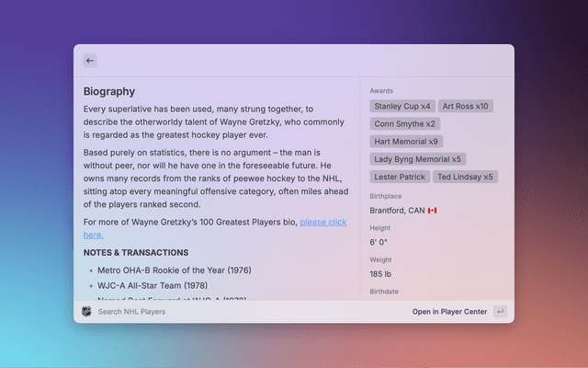
Task: Click the back arrow button
Action: pos(90,61)
